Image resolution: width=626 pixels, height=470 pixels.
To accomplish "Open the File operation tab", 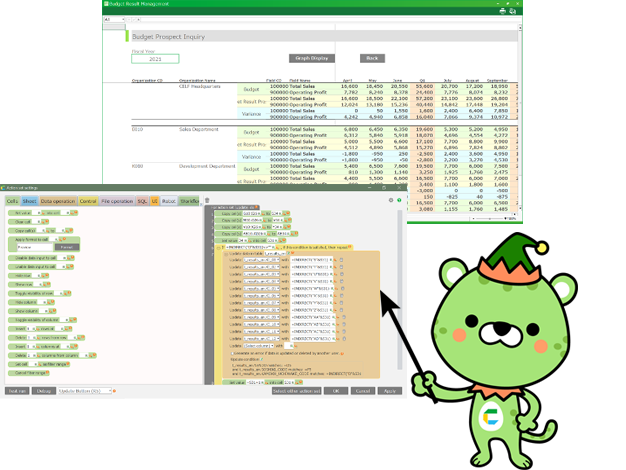I will [x=117, y=201].
